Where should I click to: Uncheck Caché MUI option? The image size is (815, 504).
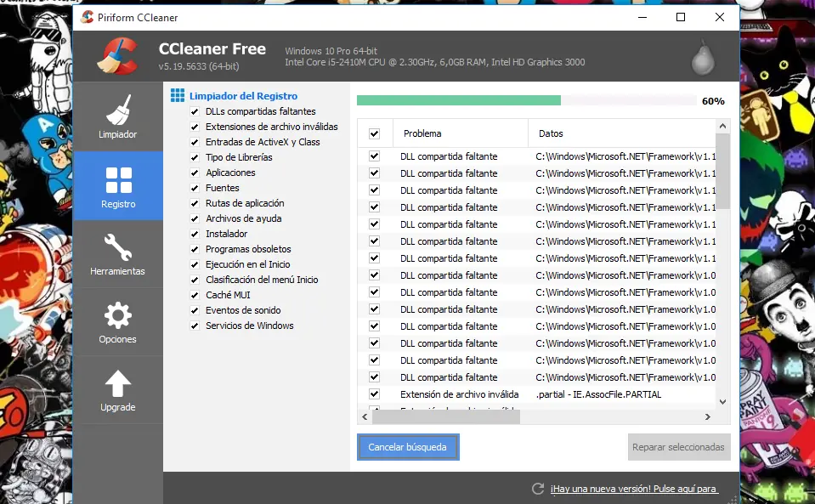tap(195, 295)
